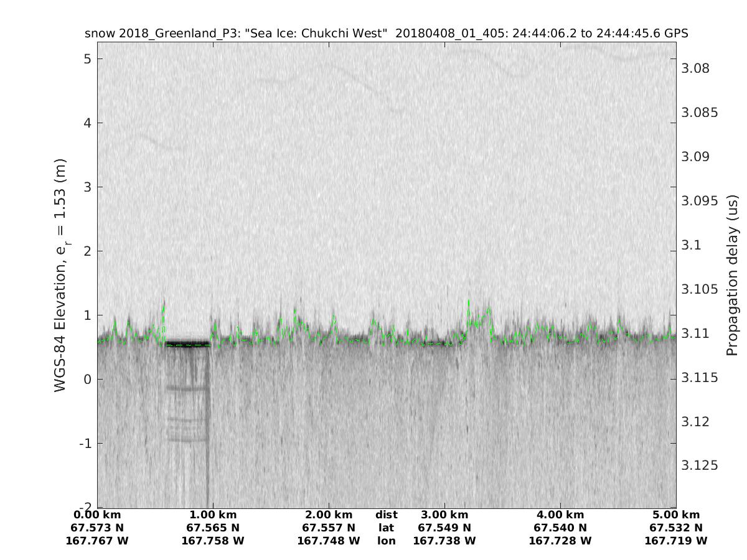
Task: Click the 5 tick label on left axis
Action: click(86, 59)
